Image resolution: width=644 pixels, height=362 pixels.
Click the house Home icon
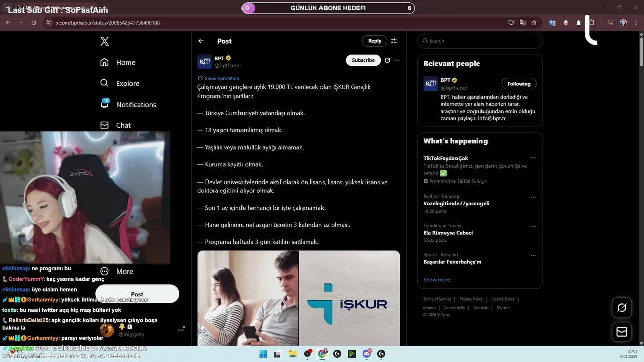click(x=104, y=62)
